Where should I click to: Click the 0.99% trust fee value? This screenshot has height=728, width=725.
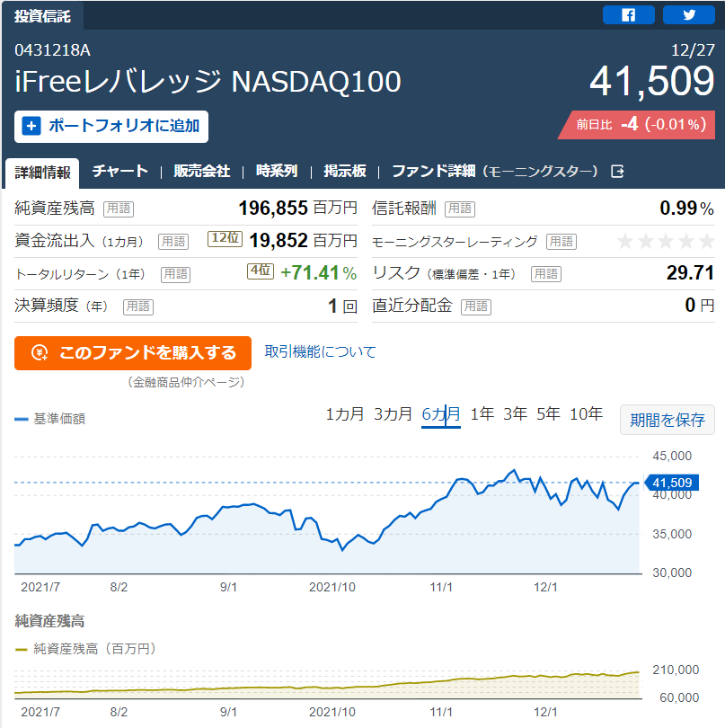(686, 208)
